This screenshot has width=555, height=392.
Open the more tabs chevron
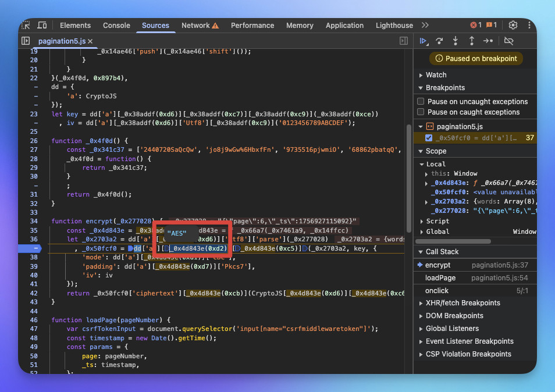coord(425,25)
